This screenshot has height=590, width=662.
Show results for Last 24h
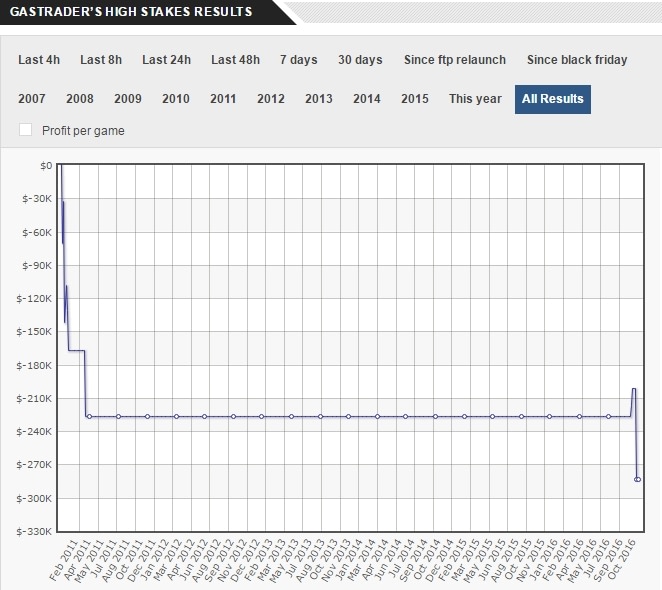[167, 60]
